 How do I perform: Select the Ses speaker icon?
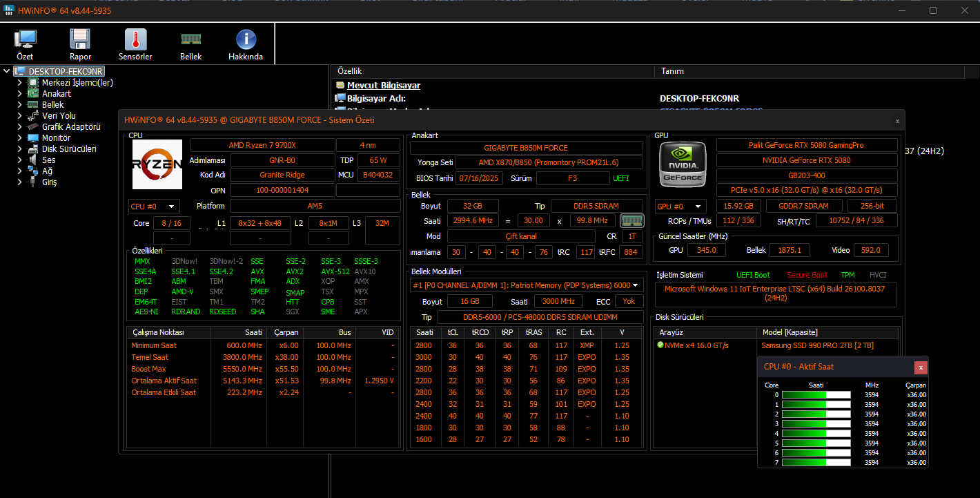click(x=33, y=160)
